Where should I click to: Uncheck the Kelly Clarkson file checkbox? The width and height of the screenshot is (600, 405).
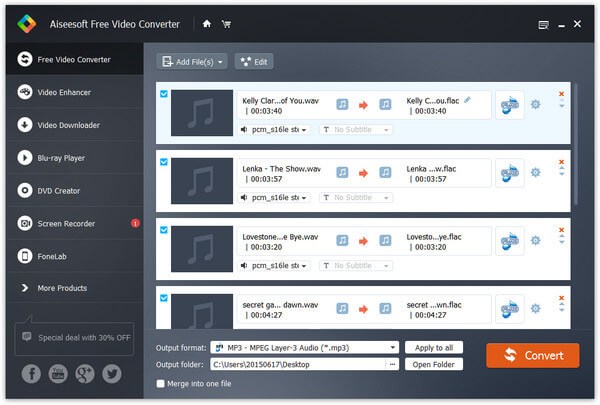[164, 94]
